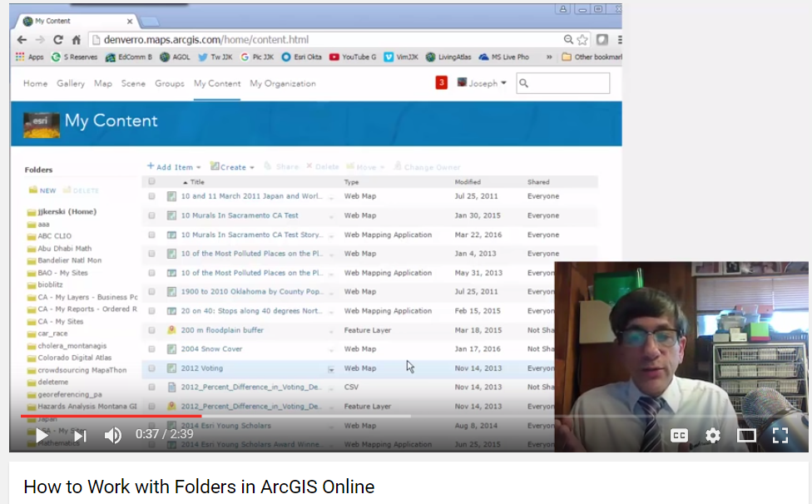The height and width of the screenshot is (504, 812).
Task: Open LivingAtlas bookmark
Action: [x=448, y=57]
